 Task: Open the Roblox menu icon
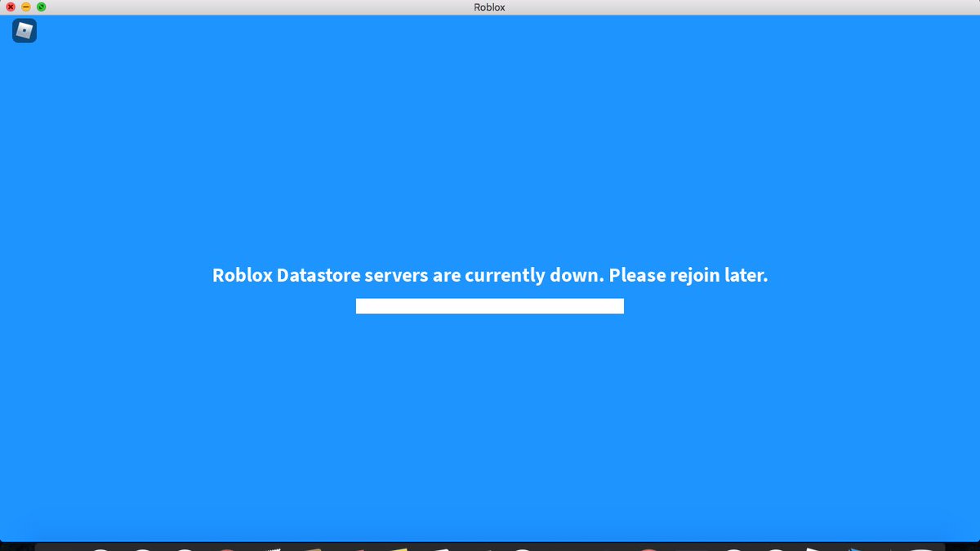pos(24,31)
